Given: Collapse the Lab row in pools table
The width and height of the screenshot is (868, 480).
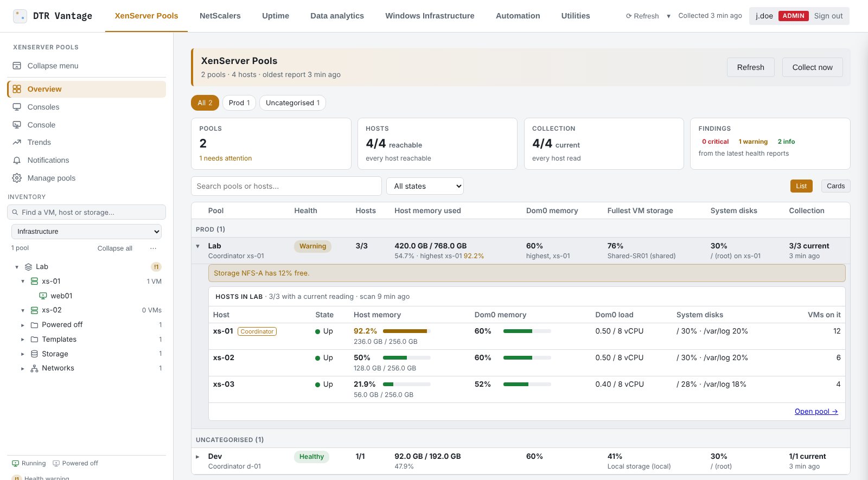Looking at the screenshot, I should 198,246.
